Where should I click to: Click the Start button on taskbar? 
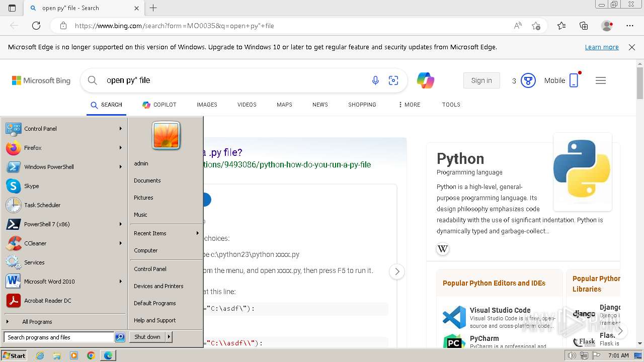pos(14,355)
